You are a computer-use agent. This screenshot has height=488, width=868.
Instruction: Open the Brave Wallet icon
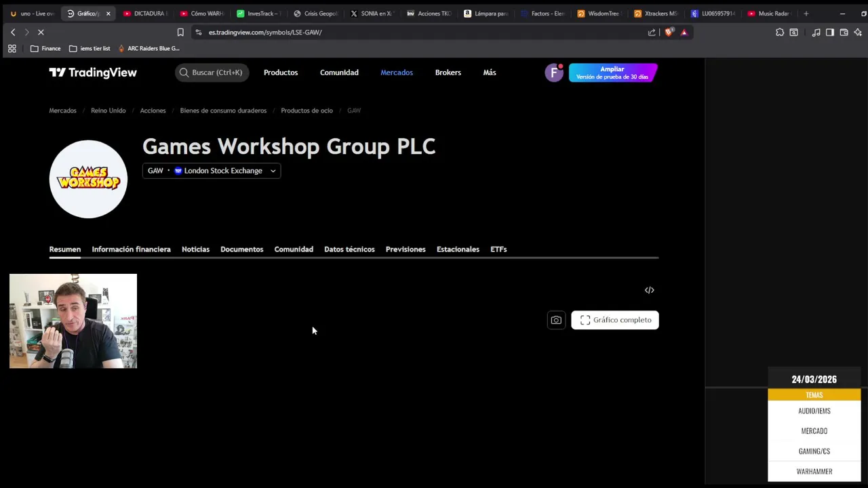pos(844,32)
